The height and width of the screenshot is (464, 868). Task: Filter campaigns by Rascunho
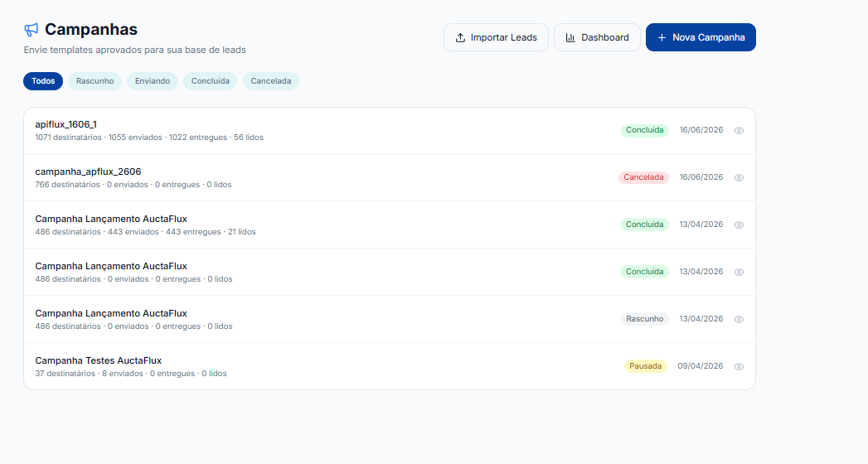pos(95,80)
